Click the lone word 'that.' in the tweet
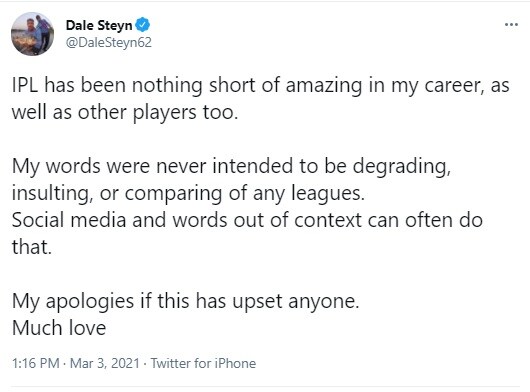 pos(32,247)
